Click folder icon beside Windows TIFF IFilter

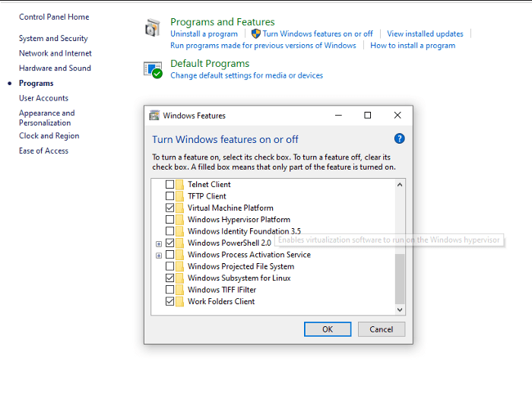(x=180, y=290)
